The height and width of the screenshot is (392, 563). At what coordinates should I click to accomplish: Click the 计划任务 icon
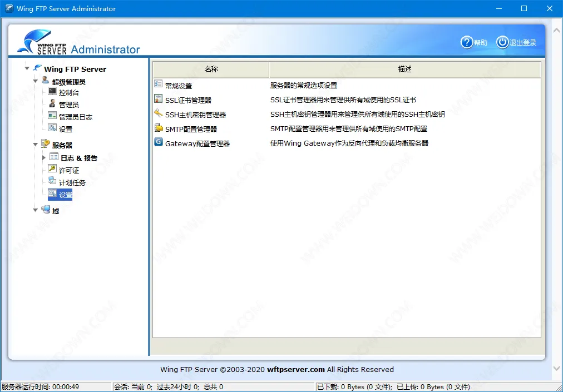pos(52,181)
